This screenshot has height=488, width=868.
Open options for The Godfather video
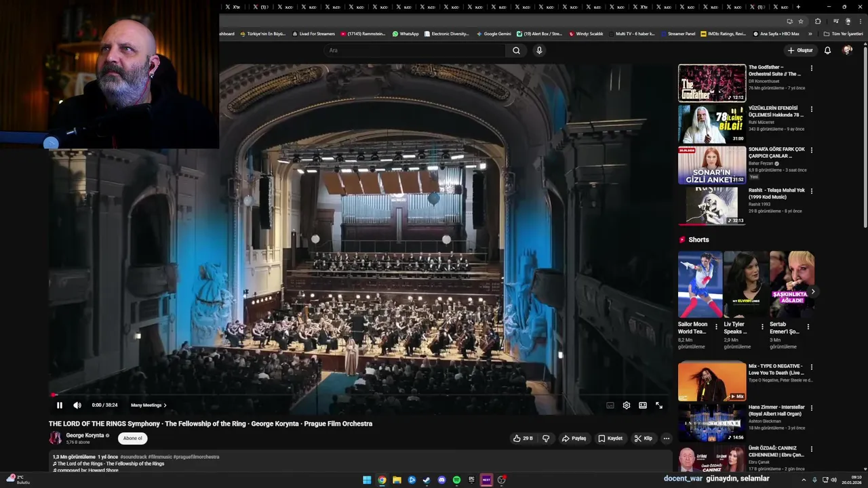point(811,68)
